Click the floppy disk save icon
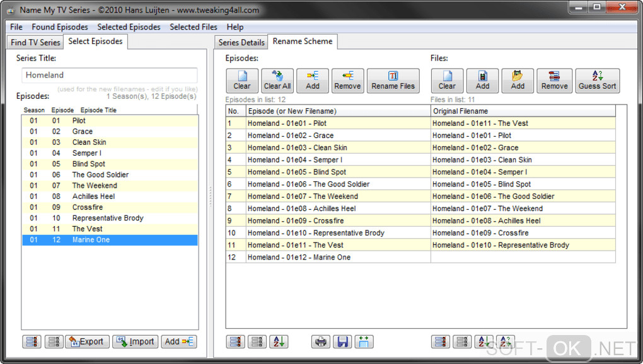This screenshot has width=643, height=364. [x=342, y=341]
